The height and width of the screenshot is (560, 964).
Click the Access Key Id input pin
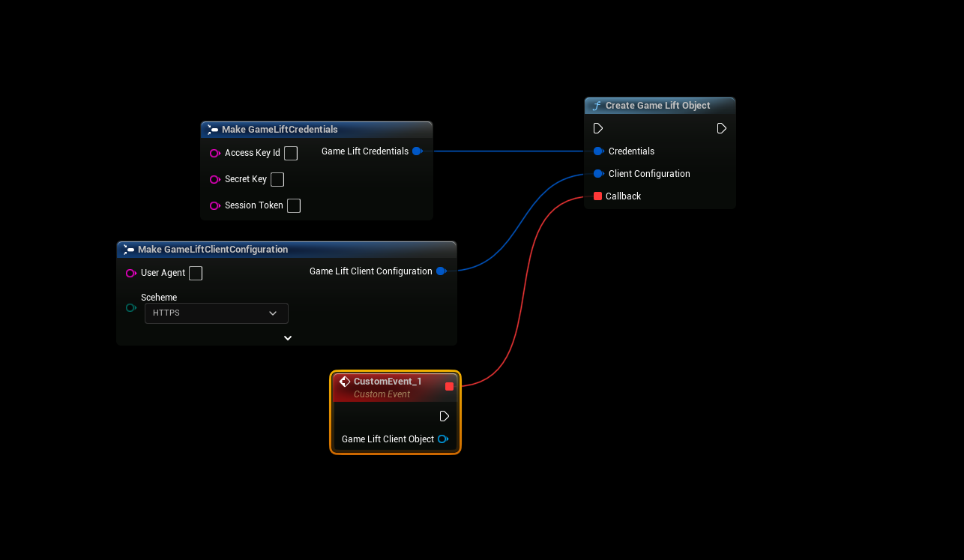pos(215,153)
